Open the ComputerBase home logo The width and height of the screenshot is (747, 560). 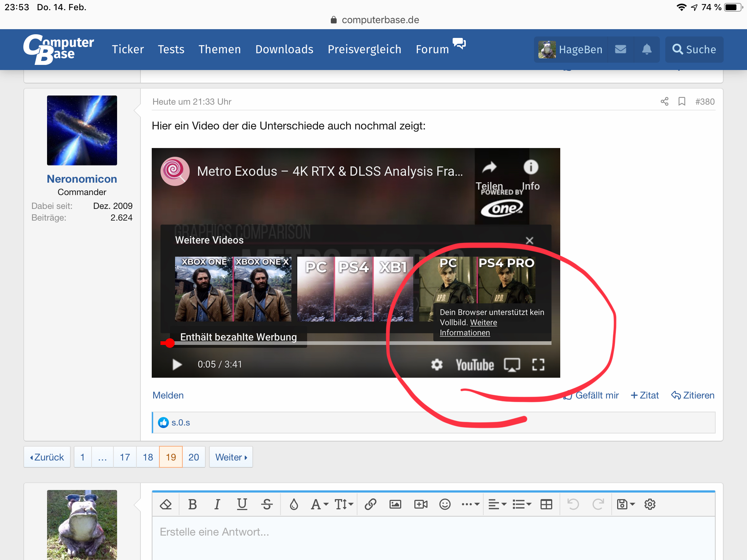click(59, 49)
